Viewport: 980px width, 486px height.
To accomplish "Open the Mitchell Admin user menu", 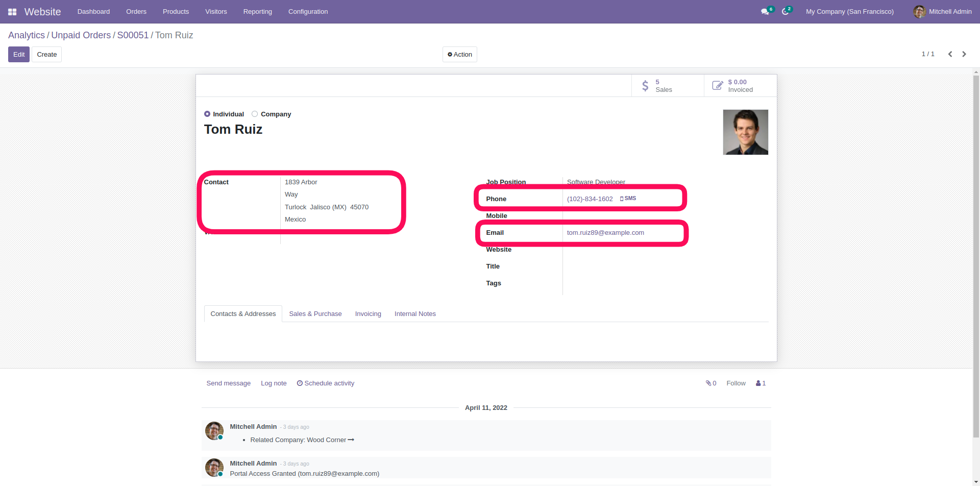I will pyautogui.click(x=942, y=12).
